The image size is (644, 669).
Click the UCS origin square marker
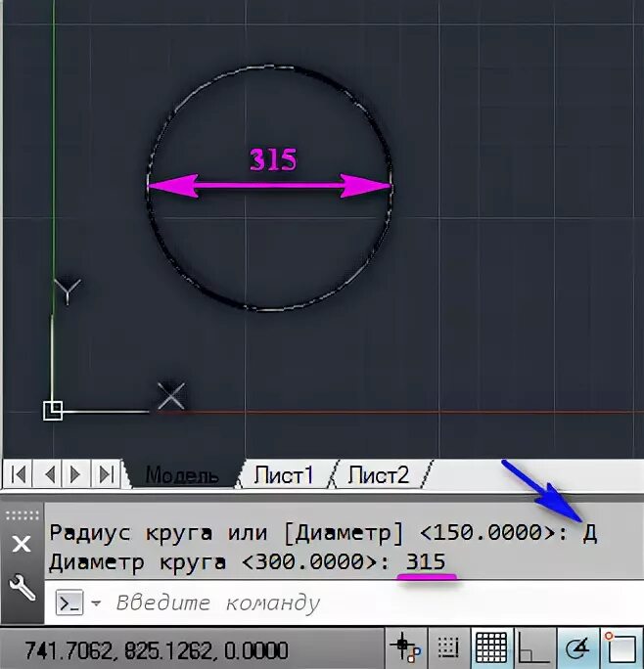pos(53,411)
